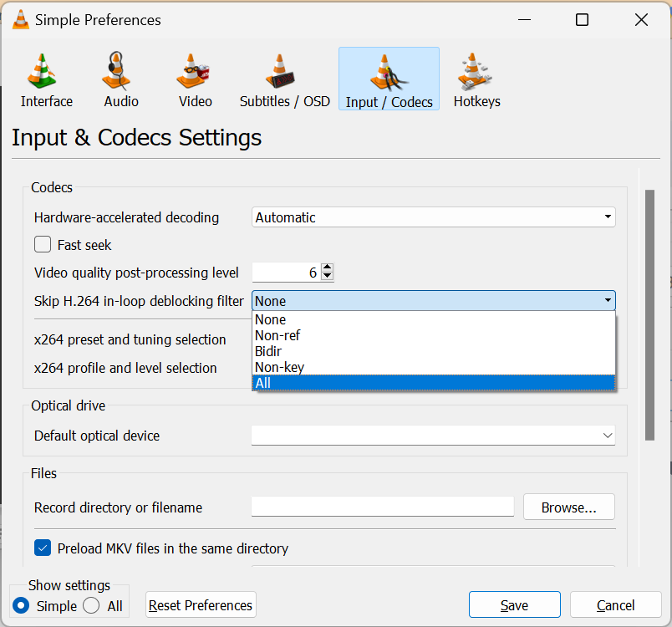This screenshot has height=627, width=672.
Task: Minimize the Simple Preferences window
Action: pos(524,20)
